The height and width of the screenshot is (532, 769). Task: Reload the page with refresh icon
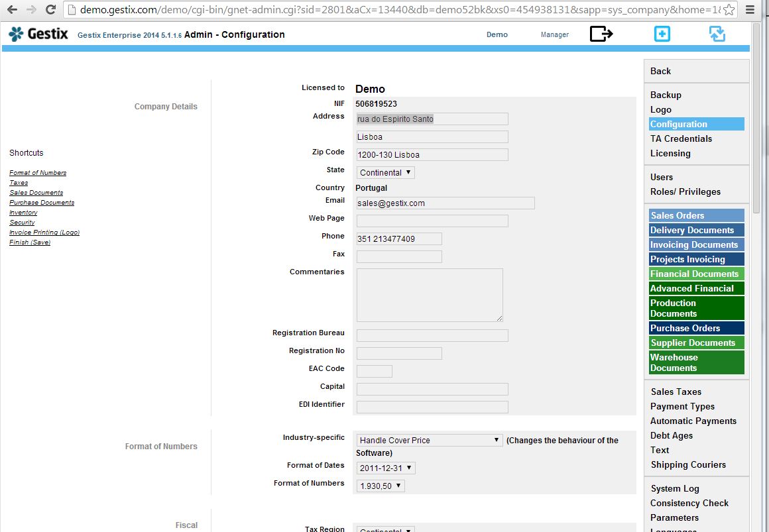pyautogui.click(x=50, y=9)
